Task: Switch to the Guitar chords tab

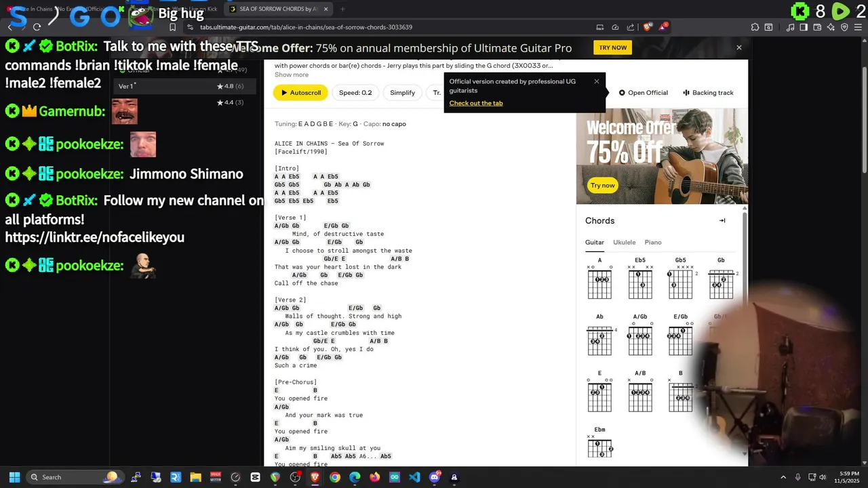Action: 595,242
